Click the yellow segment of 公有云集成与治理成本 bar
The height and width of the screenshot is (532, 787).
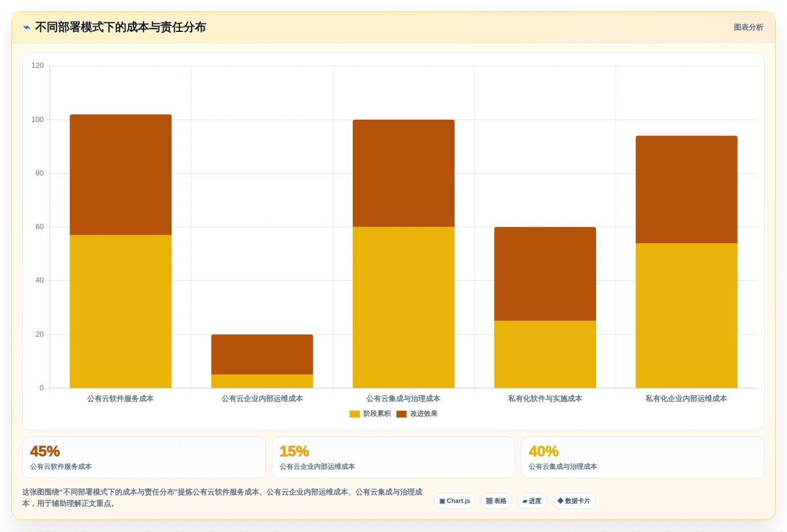pyautogui.click(x=403, y=308)
